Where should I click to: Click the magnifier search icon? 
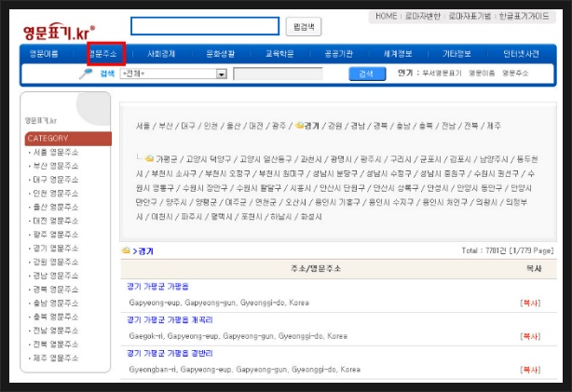click(86, 74)
